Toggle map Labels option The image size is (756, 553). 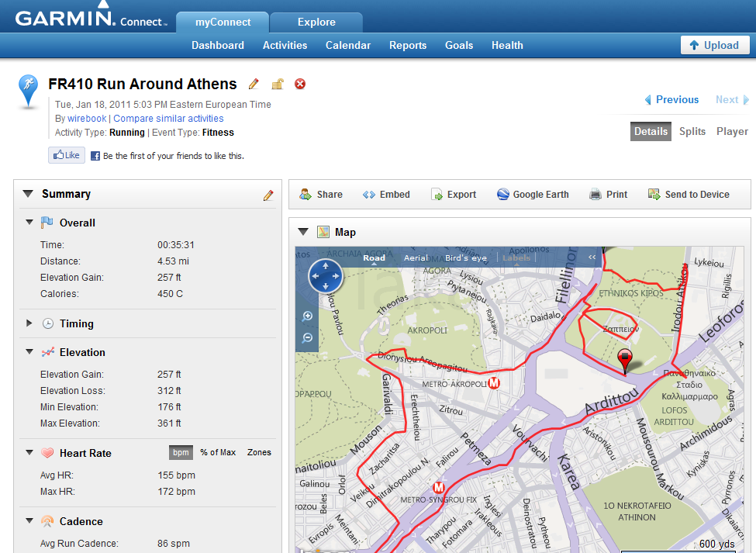coord(516,258)
